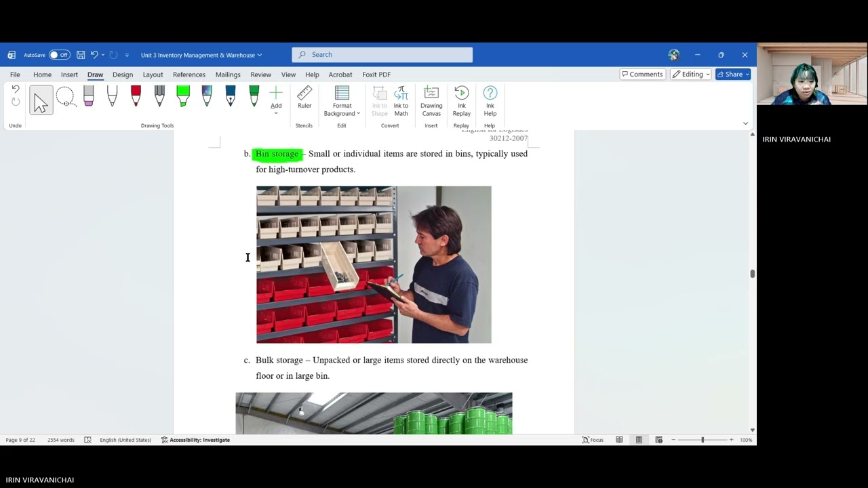Image resolution: width=868 pixels, height=488 pixels.
Task: Open the Acrobat tab
Action: pyautogui.click(x=340, y=75)
